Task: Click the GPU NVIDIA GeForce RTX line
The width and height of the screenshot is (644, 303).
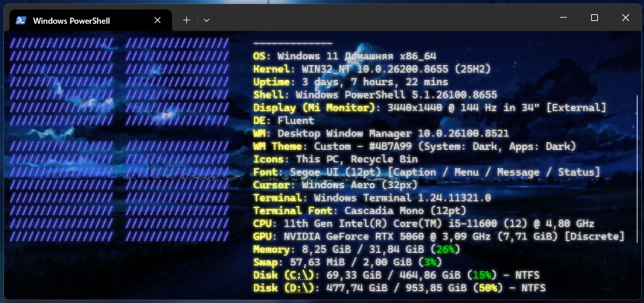Action: pyautogui.click(x=439, y=237)
